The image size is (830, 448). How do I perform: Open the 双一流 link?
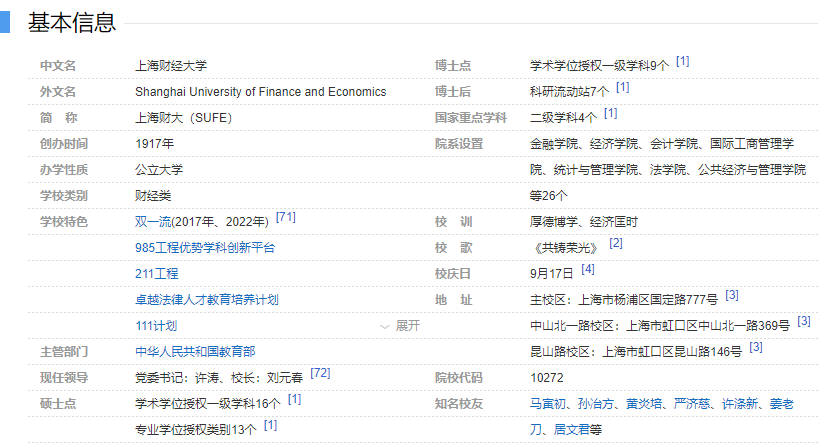152,221
